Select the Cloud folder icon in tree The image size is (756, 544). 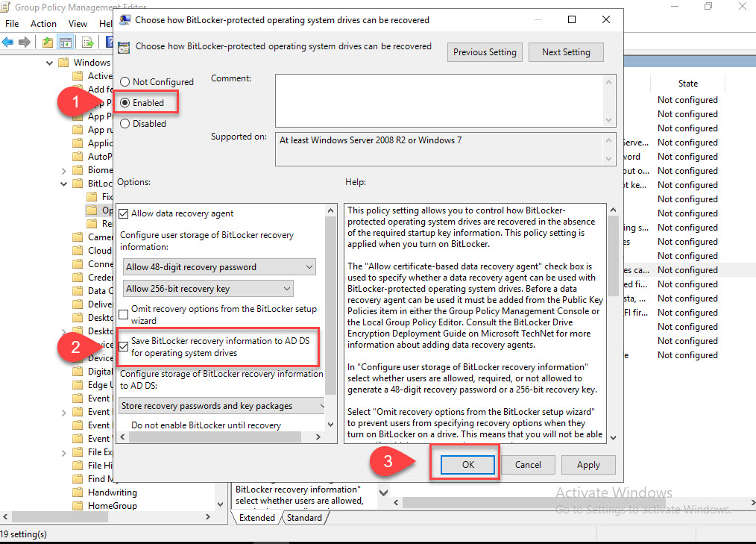point(78,251)
